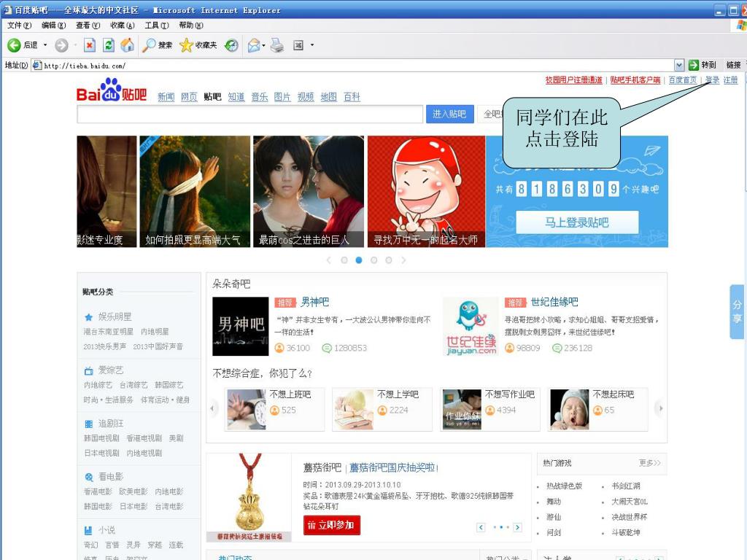
Task: Open the 查看 menu
Action: coord(88,26)
